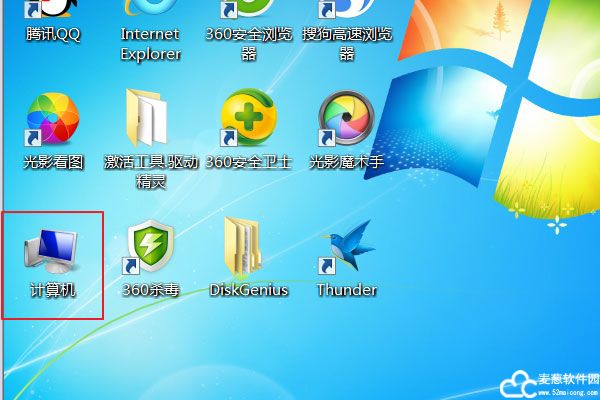
Task: Click the 光影魔术手 text label
Action: 346,162
